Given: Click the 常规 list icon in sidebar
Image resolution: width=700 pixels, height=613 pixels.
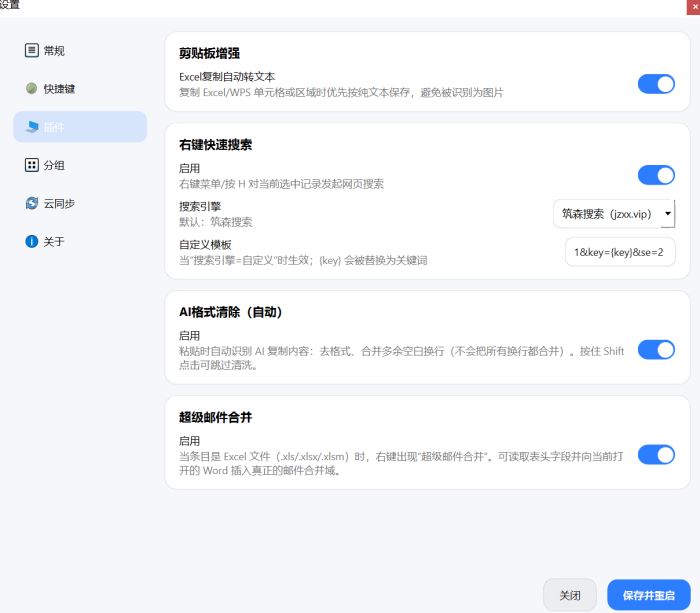Looking at the screenshot, I should [x=32, y=50].
